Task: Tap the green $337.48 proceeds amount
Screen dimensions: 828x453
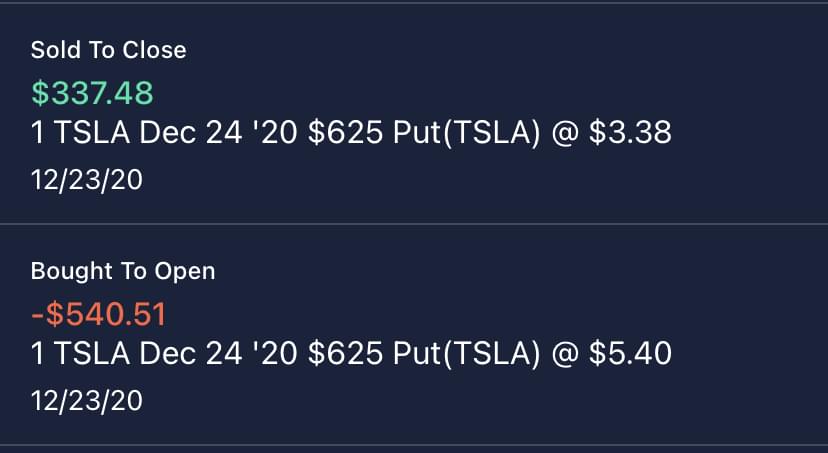Action: click(92, 93)
